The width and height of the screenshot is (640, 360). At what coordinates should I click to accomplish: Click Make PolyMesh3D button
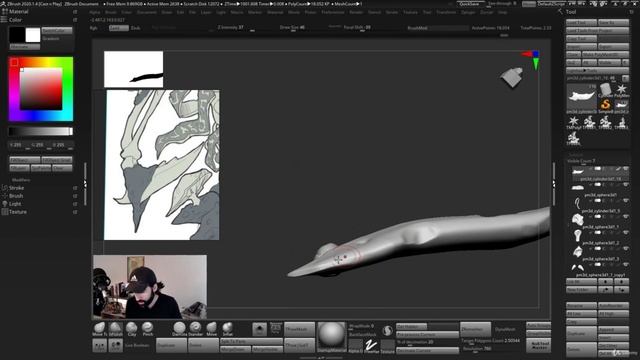(605, 54)
